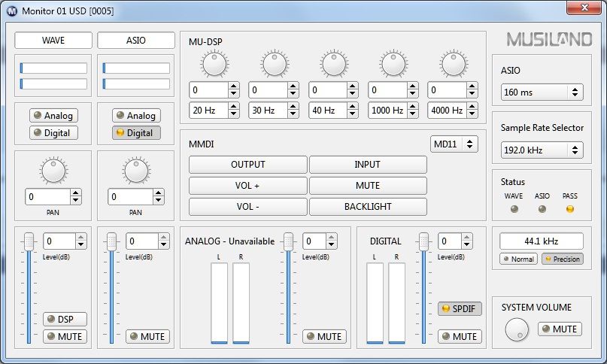The image size is (607, 364).
Task: Open the ASIO 160 ms latency dropdown
Action: click(x=542, y=92)
